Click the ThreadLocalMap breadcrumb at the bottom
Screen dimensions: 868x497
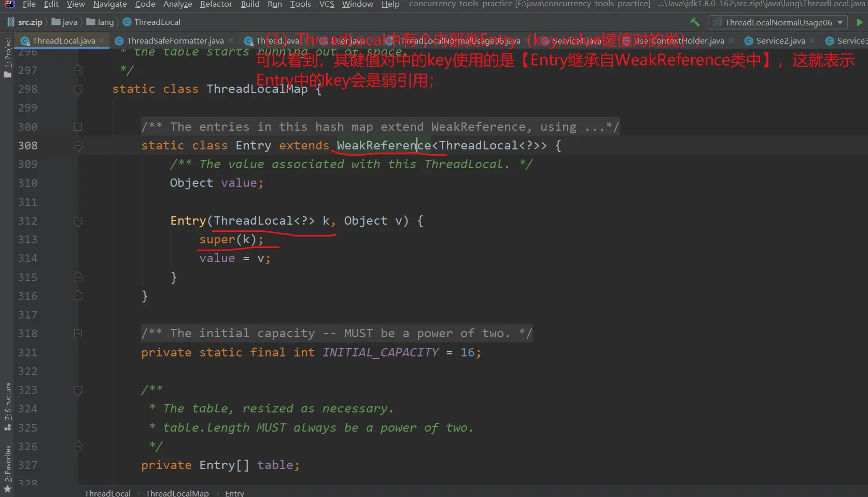tap(177, 493)
